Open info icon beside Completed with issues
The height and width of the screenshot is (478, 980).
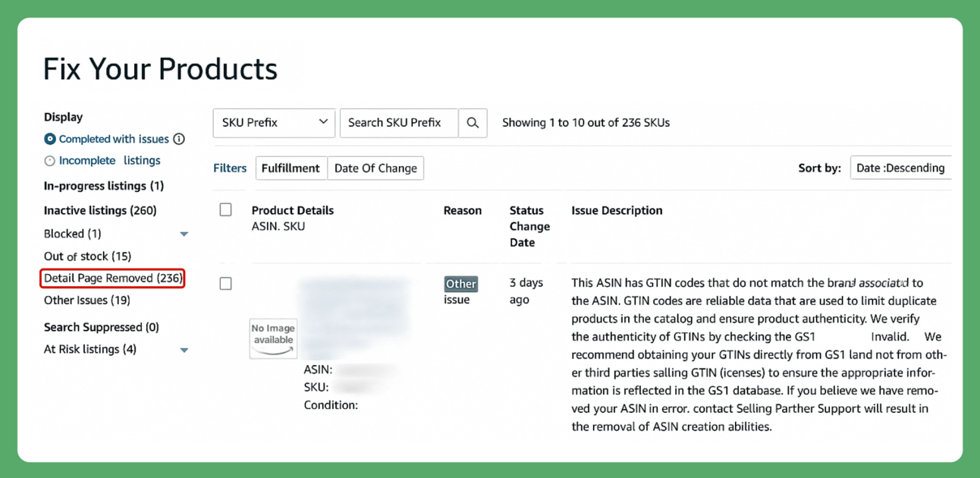179,139
